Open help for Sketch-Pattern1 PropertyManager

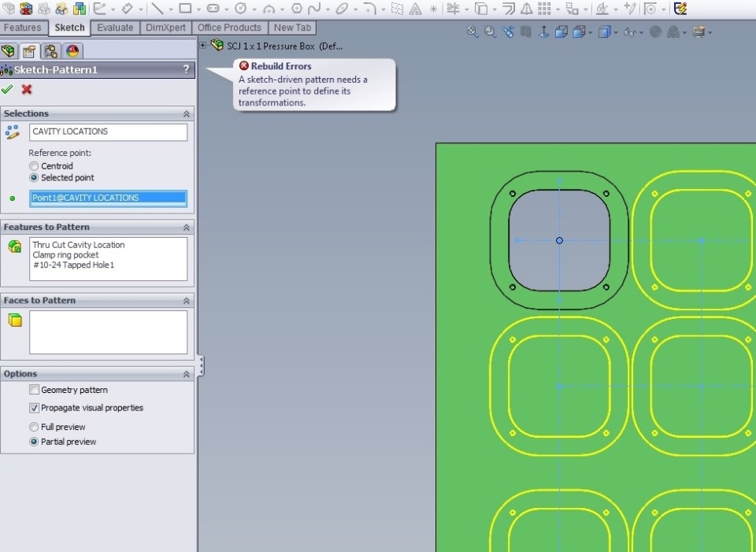(187, 69)
